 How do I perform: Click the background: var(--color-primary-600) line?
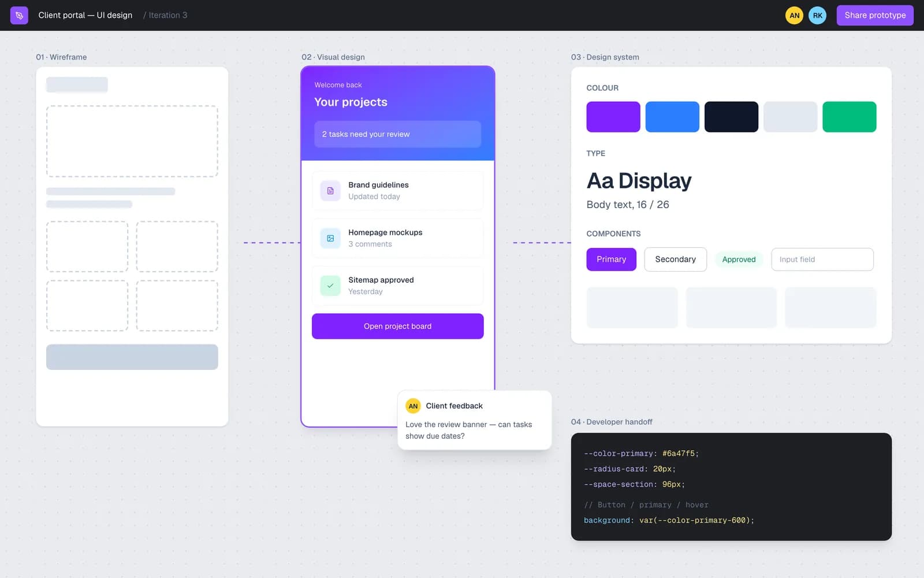click(669, 520)
